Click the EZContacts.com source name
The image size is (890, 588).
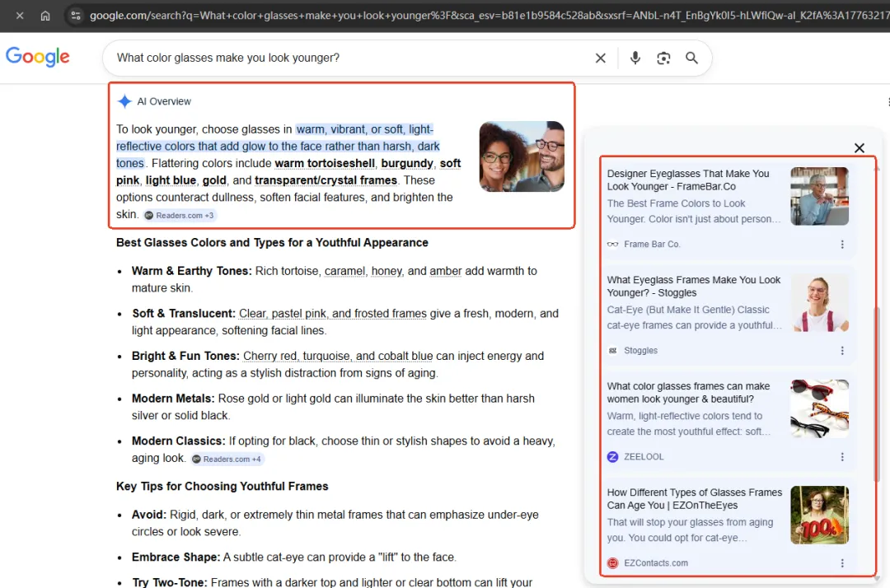656,563
